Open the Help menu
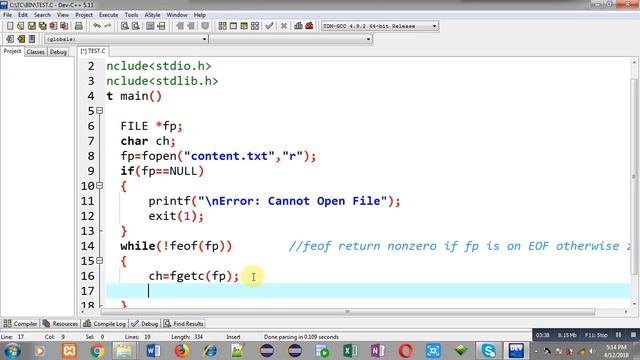Image resolution: width=640 pixels, height=360 pixels. [x=200, y=15]
